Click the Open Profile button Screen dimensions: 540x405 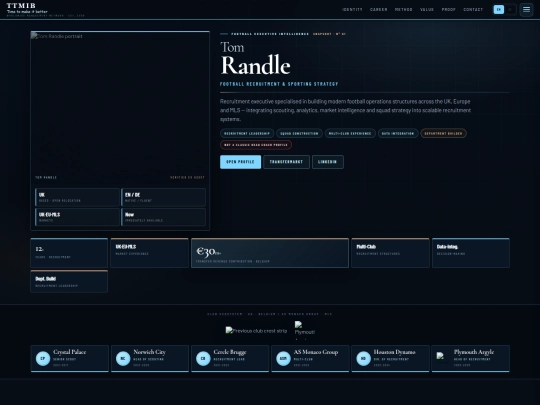[240, 162]
